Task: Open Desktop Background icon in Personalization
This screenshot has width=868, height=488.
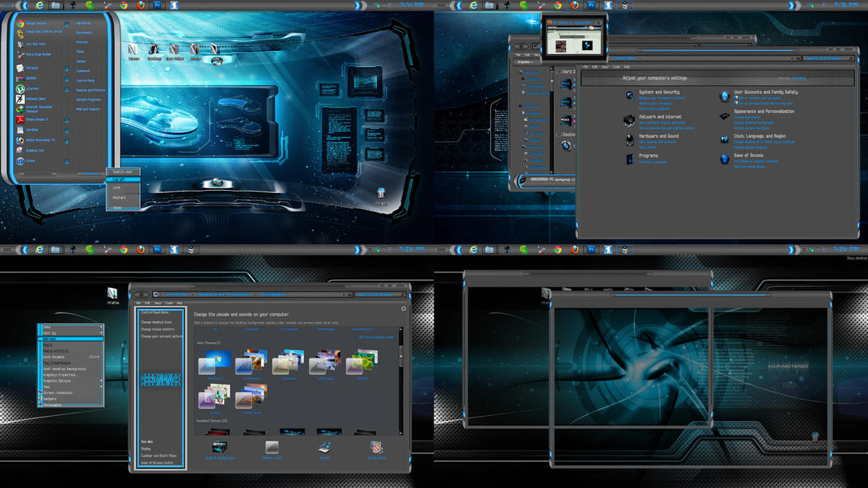Action: (x=219, y=447)
